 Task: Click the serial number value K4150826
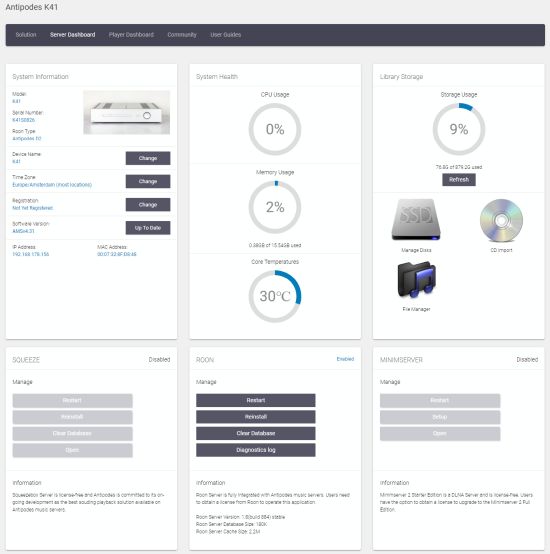pos(23,120)
